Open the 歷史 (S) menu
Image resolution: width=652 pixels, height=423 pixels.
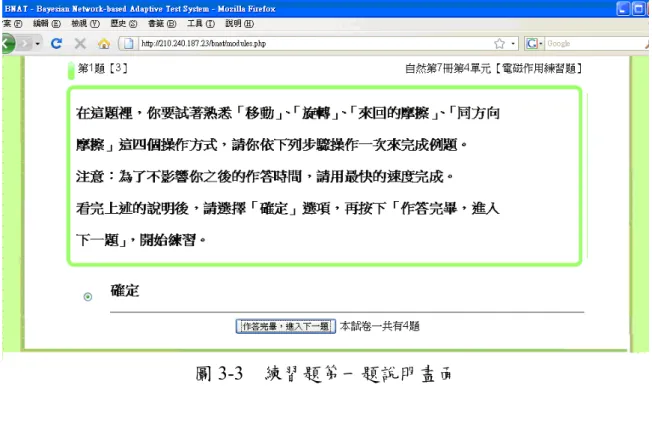[x=123, y=24]
